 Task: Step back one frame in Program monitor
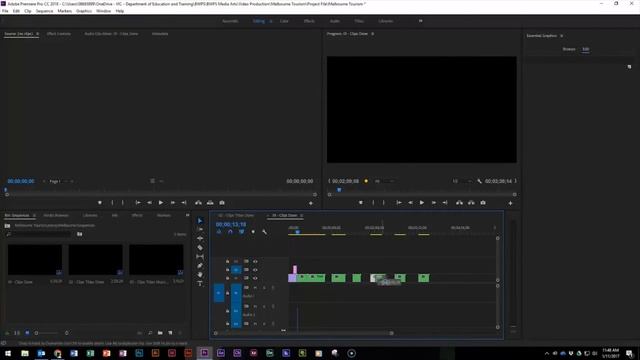coord(410,202)
